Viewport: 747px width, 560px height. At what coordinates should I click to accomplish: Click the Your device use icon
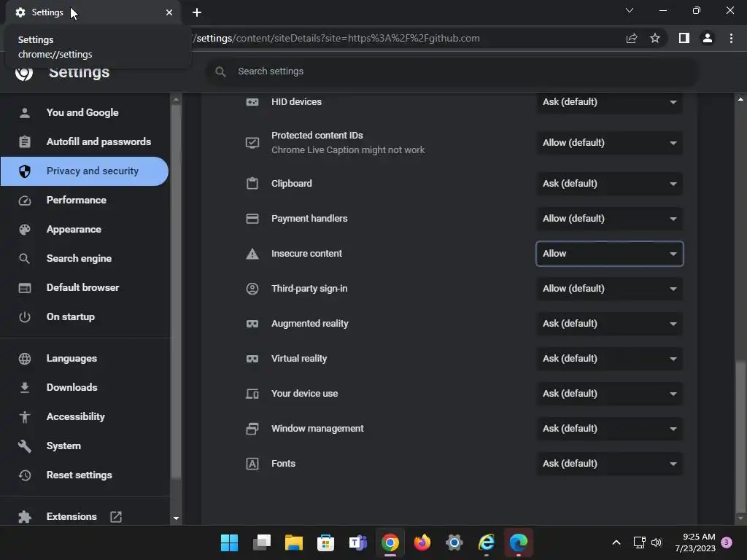point(252,394)
